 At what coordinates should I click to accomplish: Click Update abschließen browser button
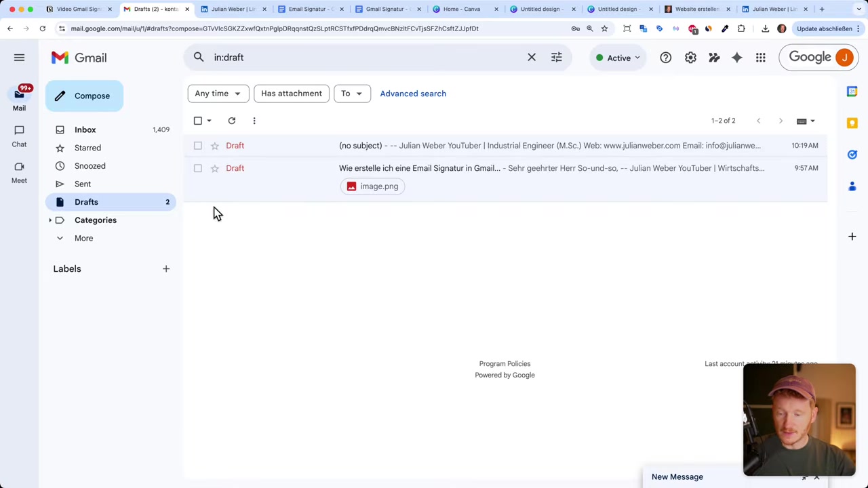pos(827,28)
